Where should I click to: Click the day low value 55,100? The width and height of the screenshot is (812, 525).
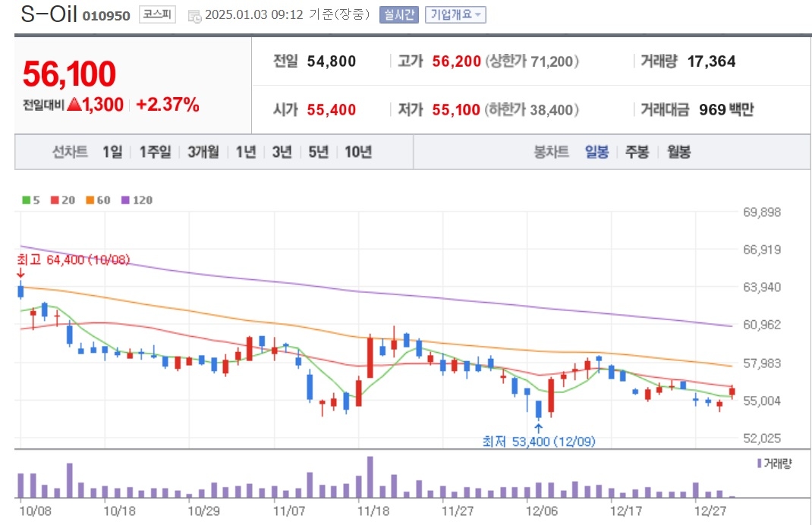pyautogui.click(x=456, y=110)
